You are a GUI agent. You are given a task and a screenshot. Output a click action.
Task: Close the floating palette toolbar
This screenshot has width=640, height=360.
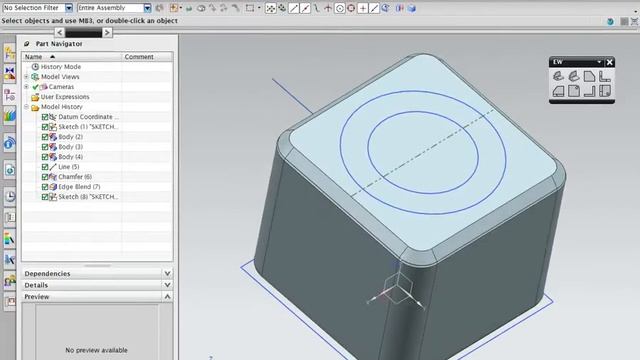point(609,62)
